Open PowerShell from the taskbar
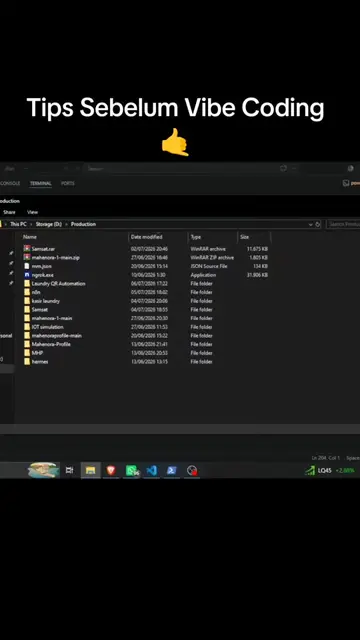Image resolution: width=360 pixels, height=640 pixels. click(x=172, y=470)
